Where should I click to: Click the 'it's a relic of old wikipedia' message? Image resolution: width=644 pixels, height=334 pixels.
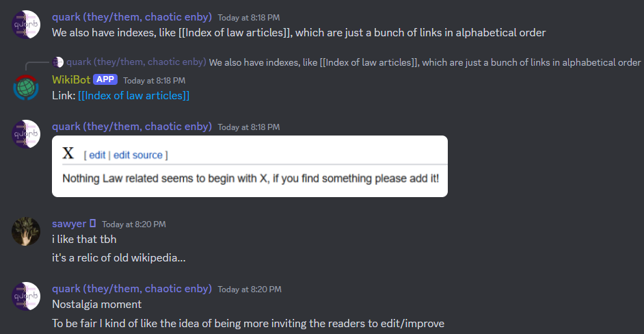coord(119,258)
